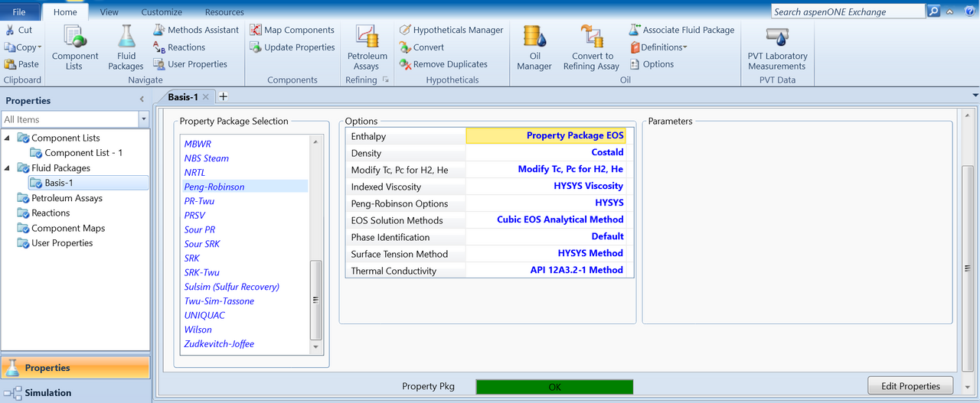The width and height of the screenshot is (980, 403).
Task: Select Component List - 1 in tree
Action: click(x=77, y=153)
